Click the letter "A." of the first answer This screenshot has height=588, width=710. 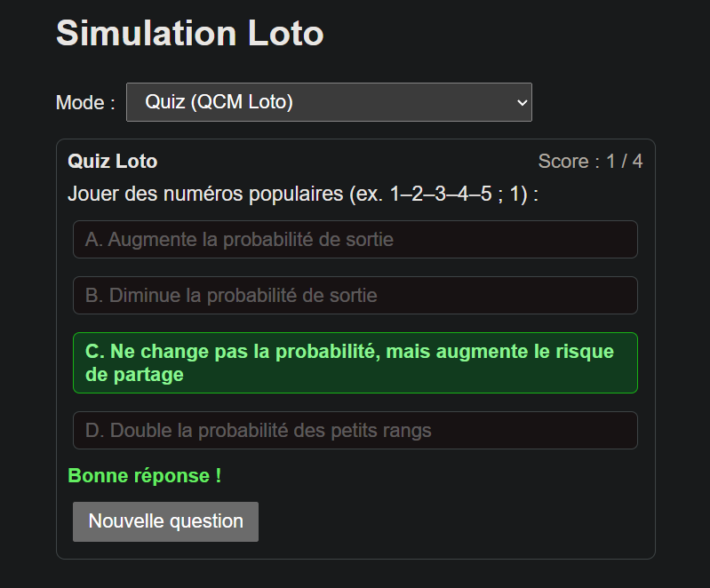click(x=94, y=240)
